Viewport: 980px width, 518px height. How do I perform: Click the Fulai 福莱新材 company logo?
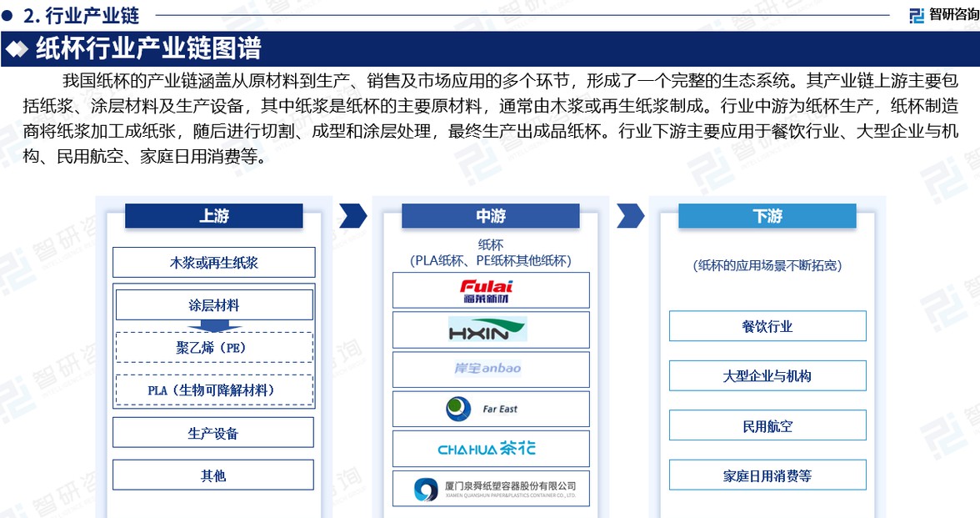[x=487, y=291]
